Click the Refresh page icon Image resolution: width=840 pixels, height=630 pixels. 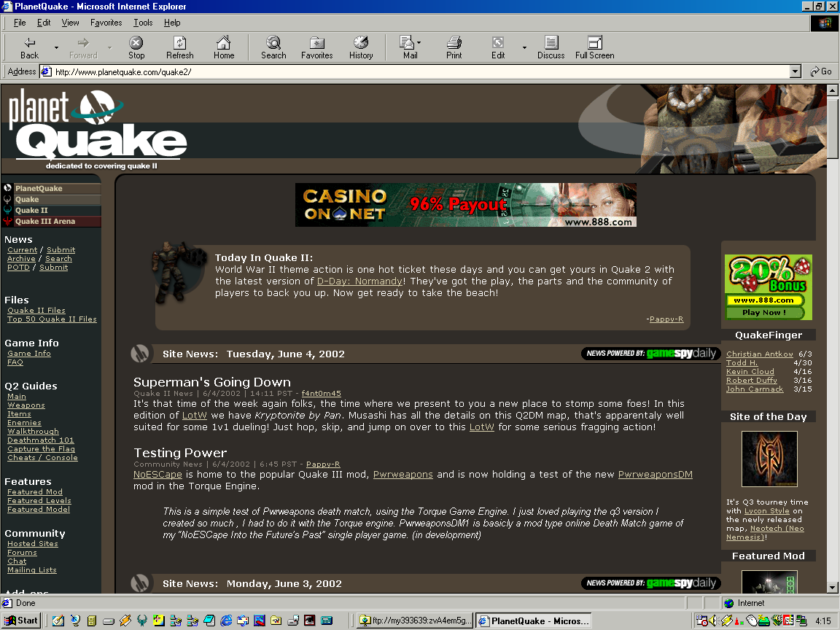[179, 43]
